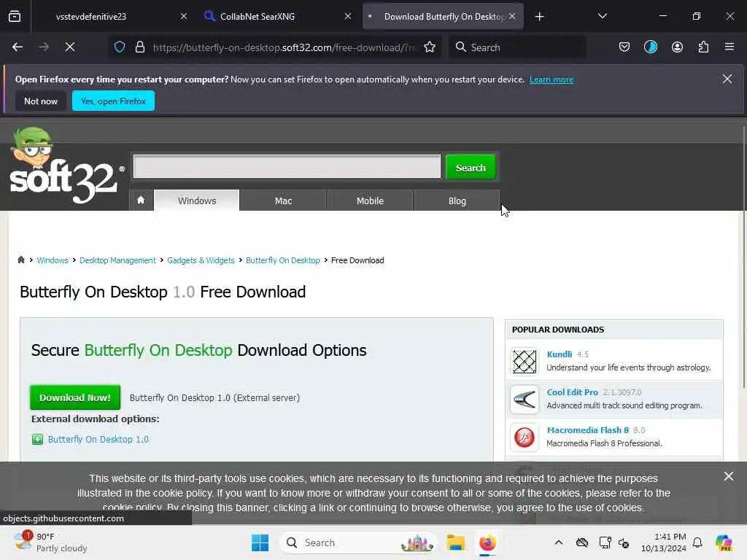Open Butterfly On Desktop 1.0 external link
747x560 pixels.
click(98, 439)
